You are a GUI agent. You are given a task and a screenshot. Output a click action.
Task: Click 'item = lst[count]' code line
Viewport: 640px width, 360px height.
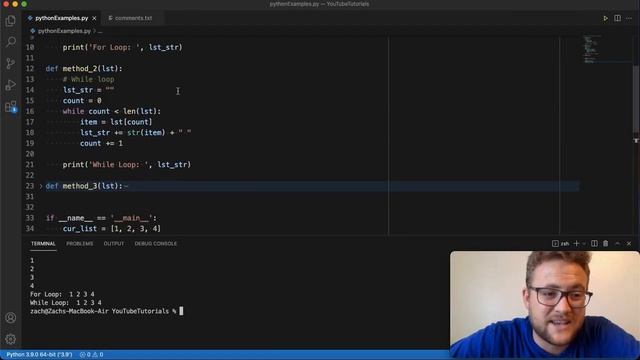[116, 122]
